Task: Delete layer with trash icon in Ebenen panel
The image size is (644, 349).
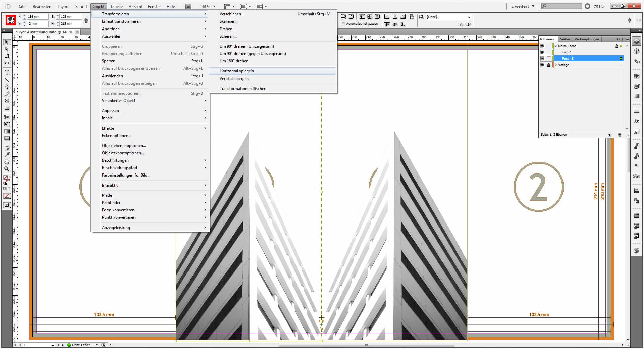Action: pyautogui.click(x=620, y=135)
